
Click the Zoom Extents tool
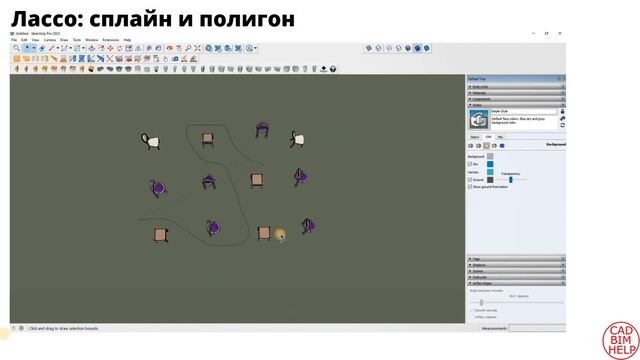[x=198, y=48]
